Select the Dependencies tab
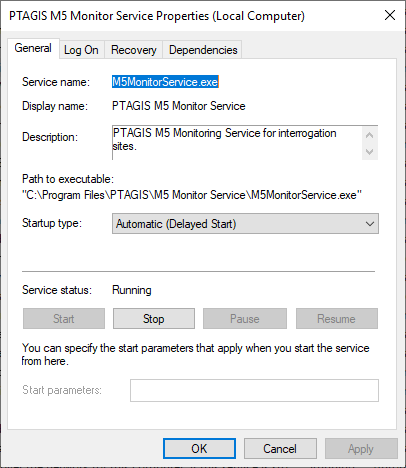Screen dimensions: 406x468 point(203,50)
